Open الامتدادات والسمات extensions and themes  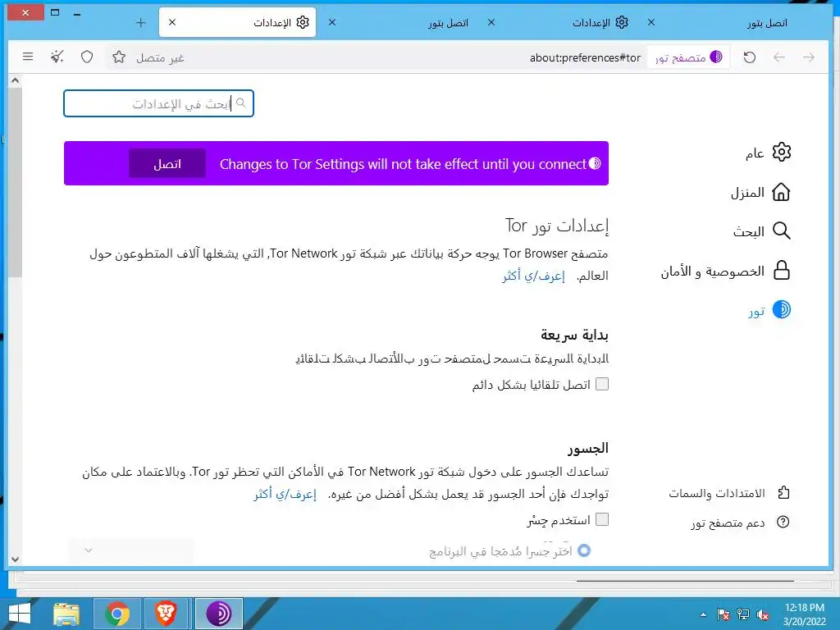tap(729, 493)
